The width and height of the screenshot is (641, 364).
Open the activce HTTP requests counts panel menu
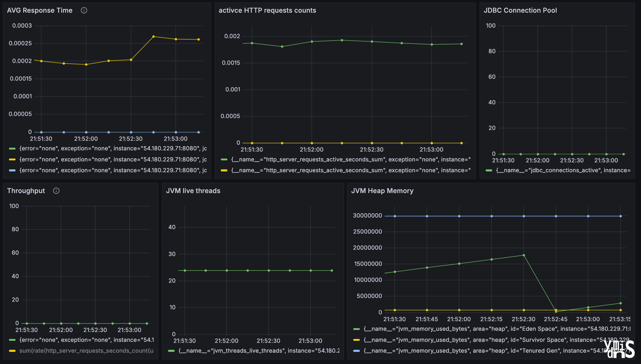click(x=267, y=10)
